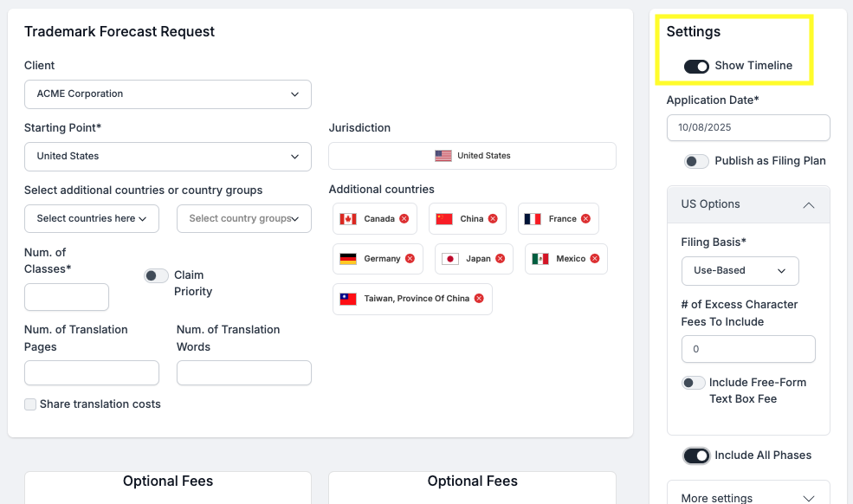Enable Publish as Filing Plan
The width and height of the screenshot is (853, 504).
[x=696, y=161]
